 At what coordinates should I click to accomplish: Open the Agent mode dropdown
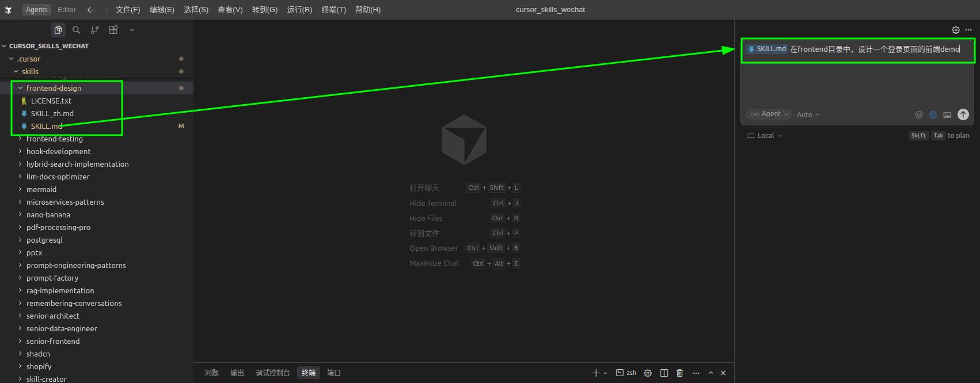769,114
